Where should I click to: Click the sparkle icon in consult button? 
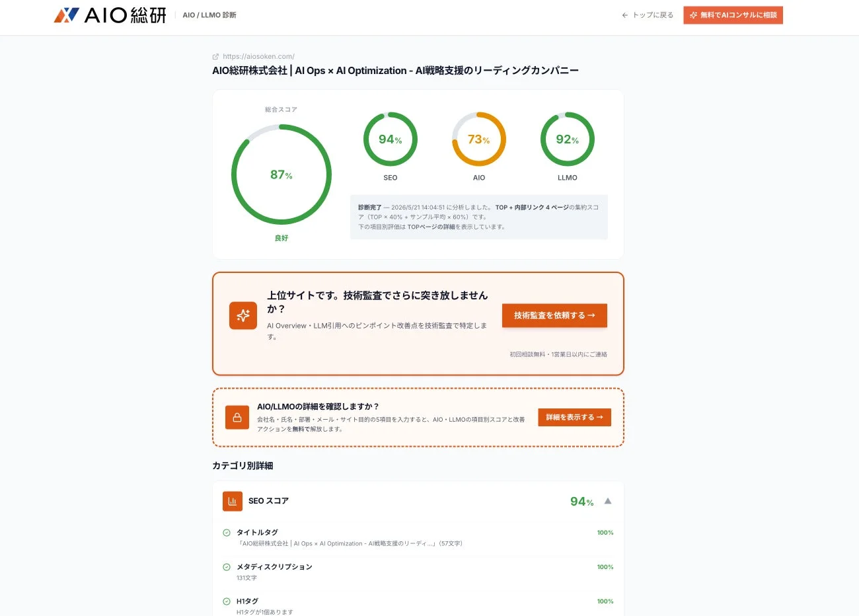694,15
